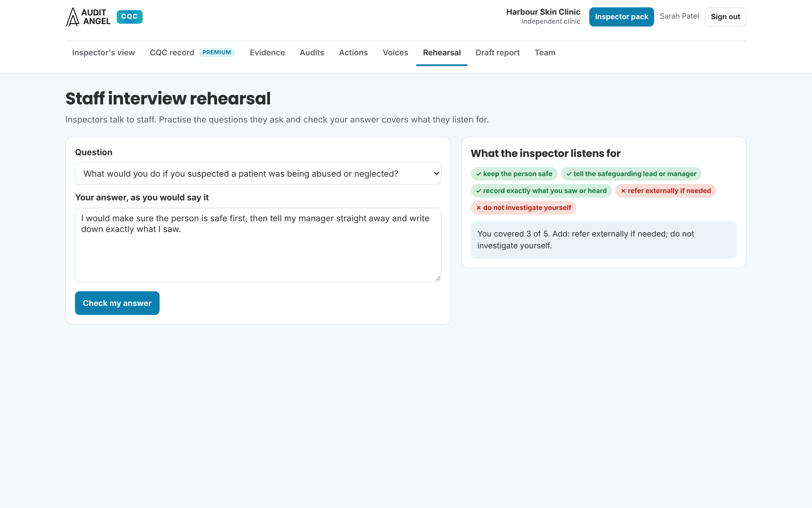Click the 'You covered 3 of 5' feedback
The height and width of the screenshot is (508, 812).
tap(604, 240)
